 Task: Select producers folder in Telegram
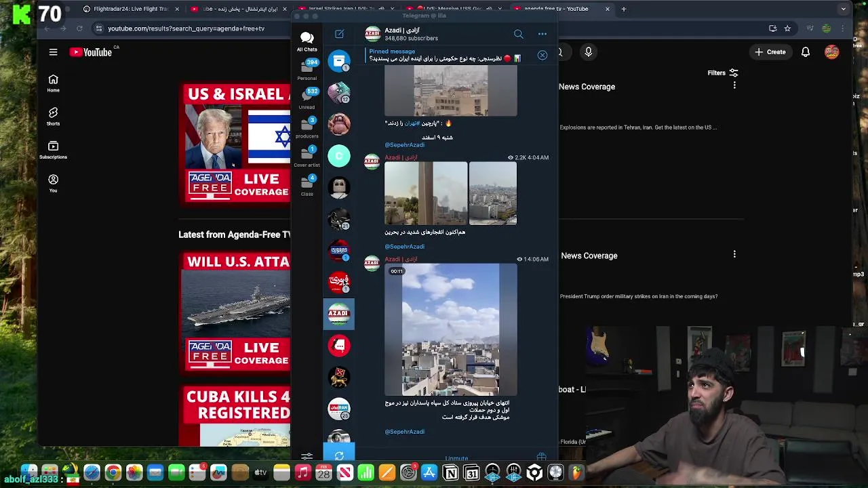pos(307,127)
